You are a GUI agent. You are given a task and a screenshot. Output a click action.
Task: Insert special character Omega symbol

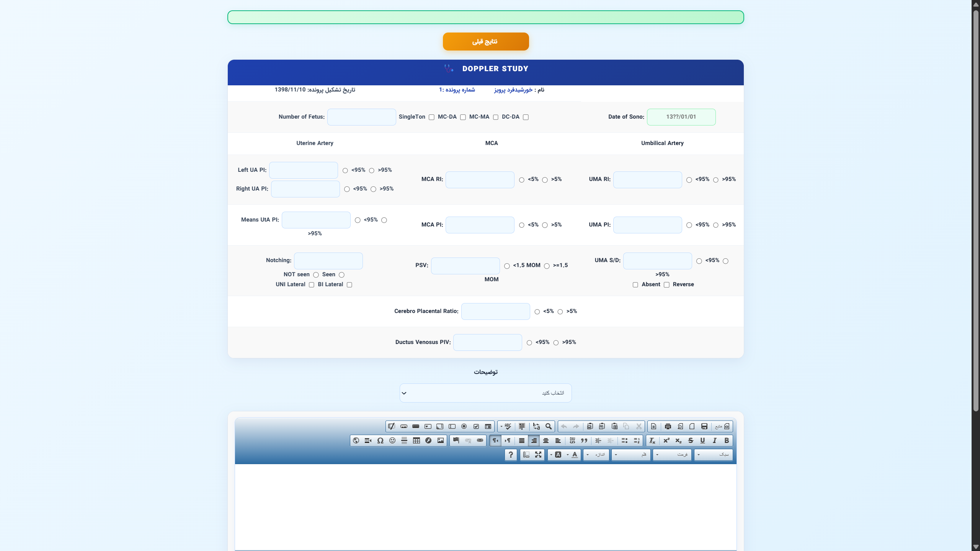pyautogui.click(x=380, y=440)
